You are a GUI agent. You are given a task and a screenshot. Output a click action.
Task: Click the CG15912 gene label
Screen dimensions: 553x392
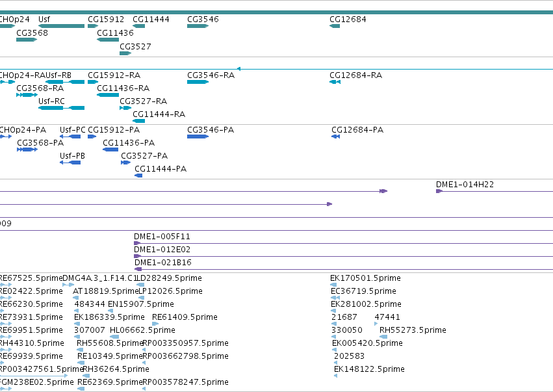pos(106,19)
